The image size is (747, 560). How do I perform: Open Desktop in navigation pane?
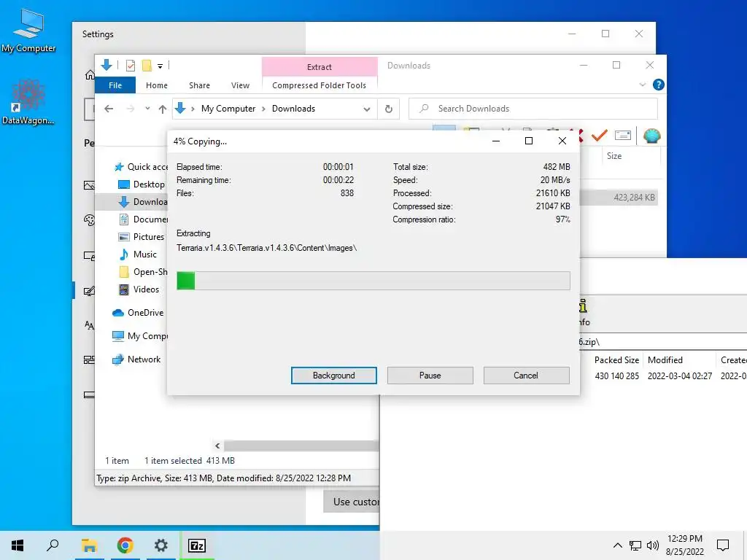141,184
